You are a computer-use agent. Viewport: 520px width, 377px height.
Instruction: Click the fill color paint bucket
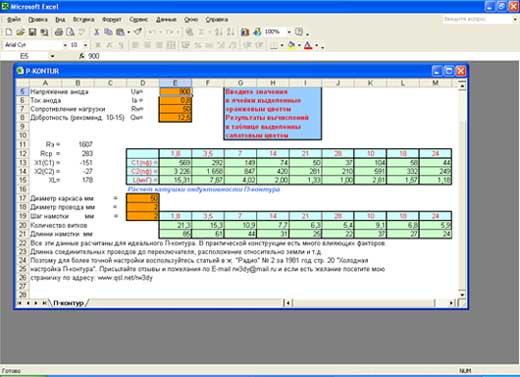point(291,45)
